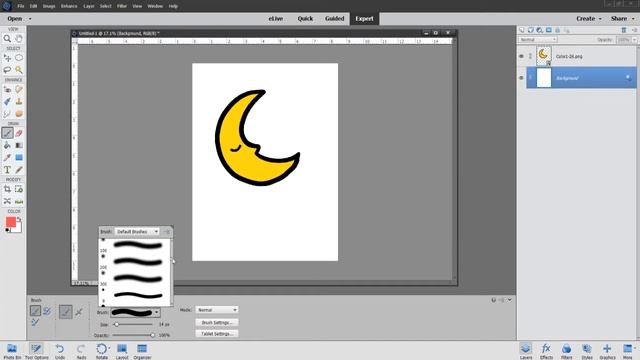Select the Zoom tool

[x=7, y=38]
